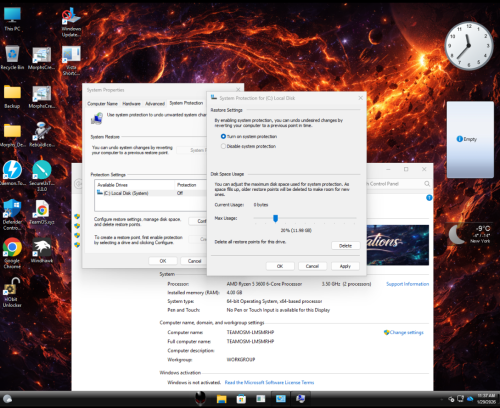
Task: Select Turn on system protection
Action: [249, 136]
